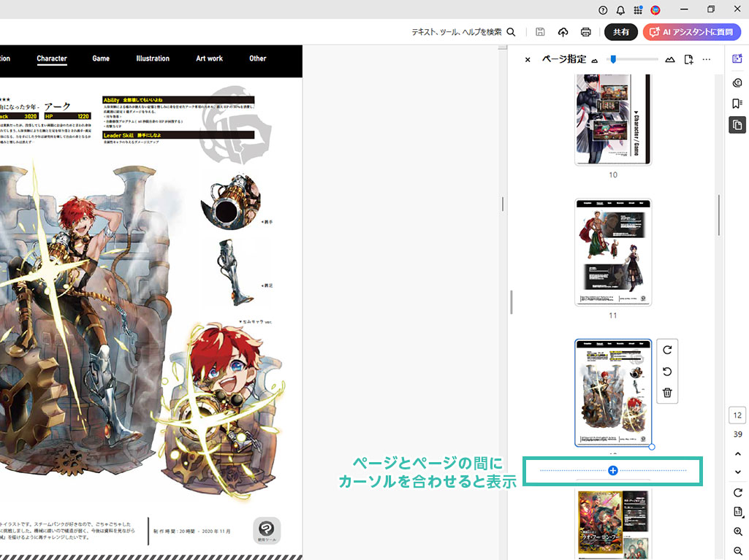Rotate selected page thumbnail counterclockwise

pos(667,372)
